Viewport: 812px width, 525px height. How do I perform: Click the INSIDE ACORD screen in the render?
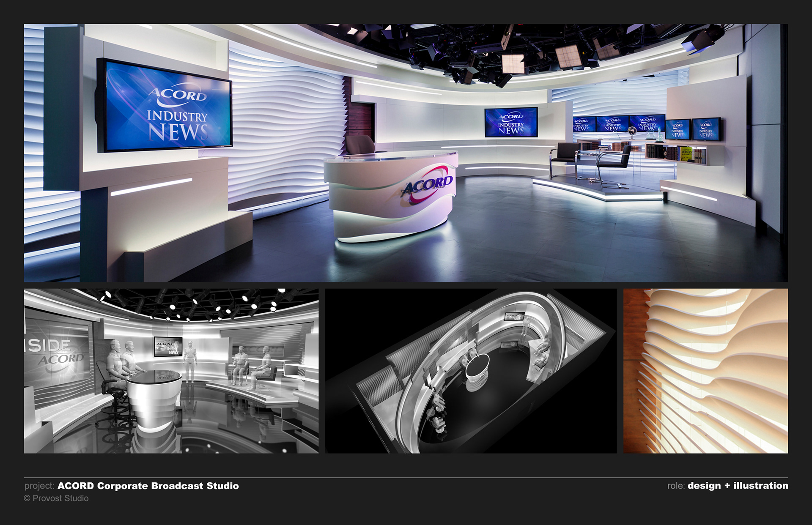click(57, 353)
